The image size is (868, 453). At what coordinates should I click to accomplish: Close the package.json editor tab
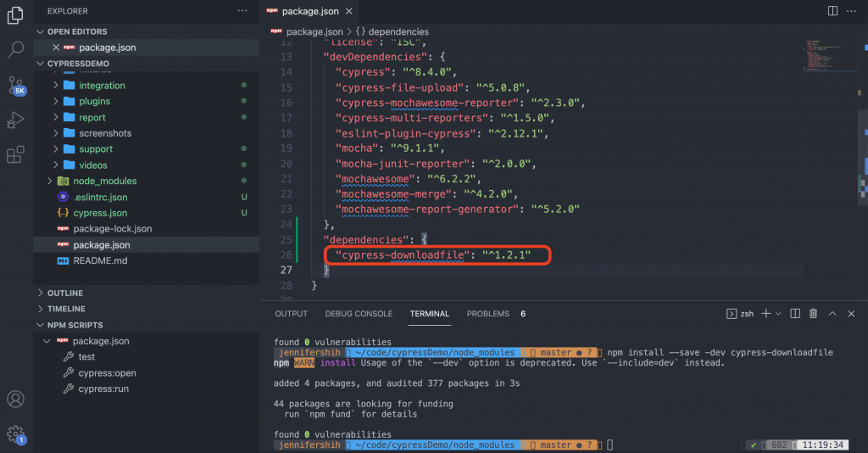point(348,11)
